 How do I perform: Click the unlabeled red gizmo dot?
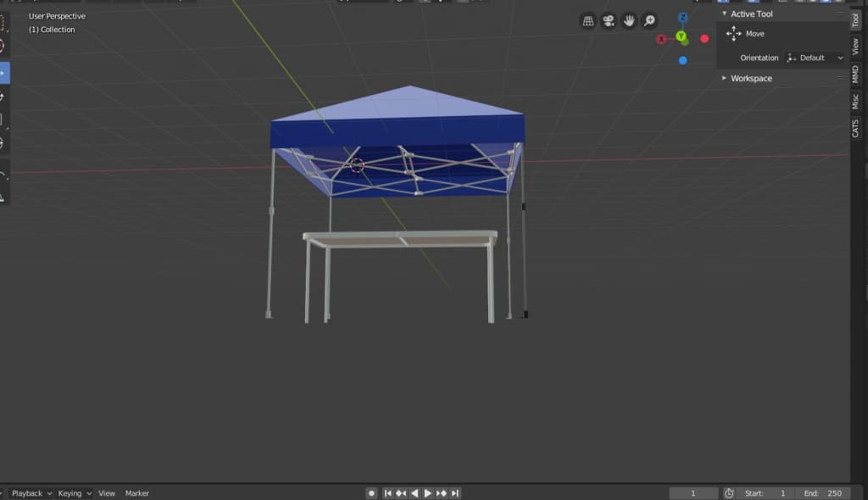tap(704, 39)
